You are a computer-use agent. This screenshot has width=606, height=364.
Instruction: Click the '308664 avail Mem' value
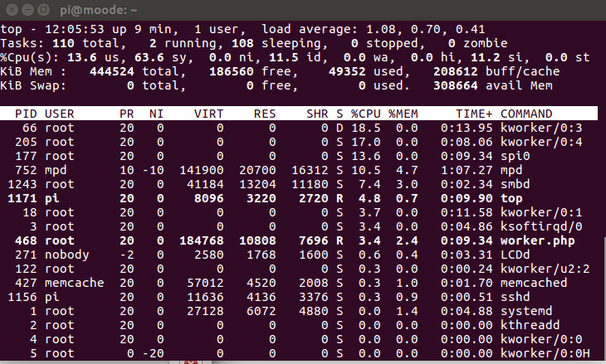[x=493, y=85]
